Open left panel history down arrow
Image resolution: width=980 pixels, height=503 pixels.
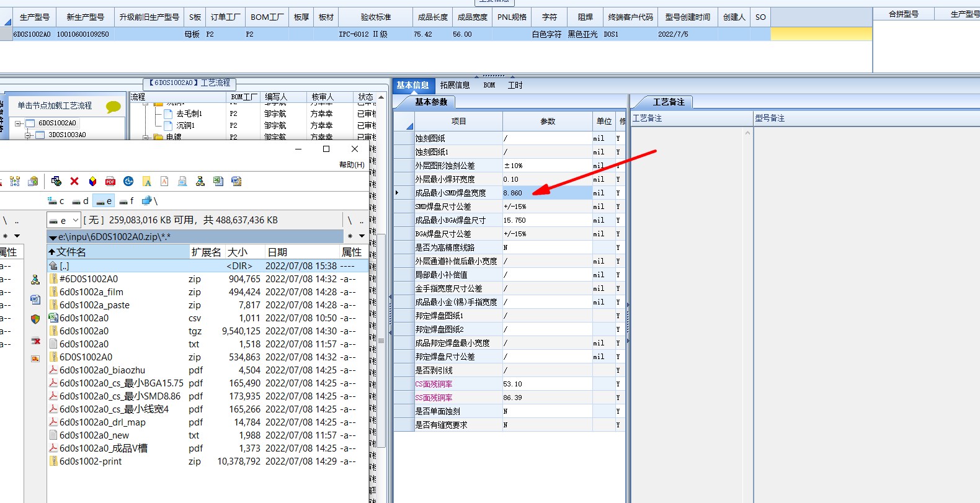[x=17, y=236]
